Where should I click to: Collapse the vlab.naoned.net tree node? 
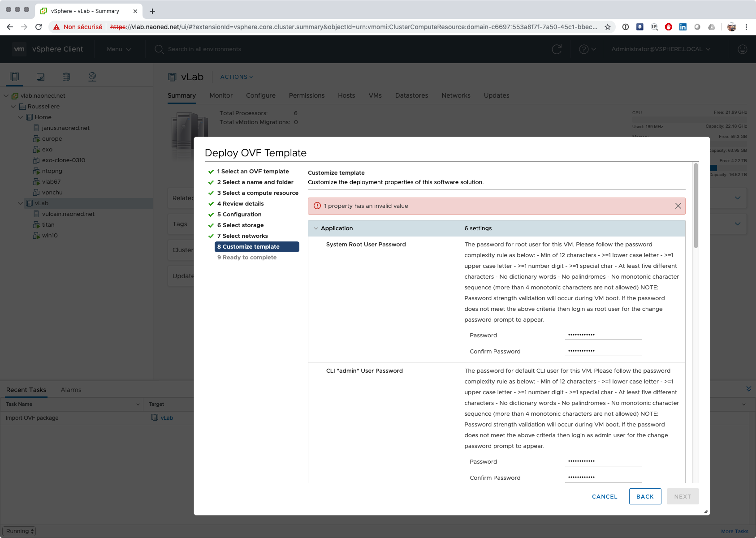tap(6, 96)
